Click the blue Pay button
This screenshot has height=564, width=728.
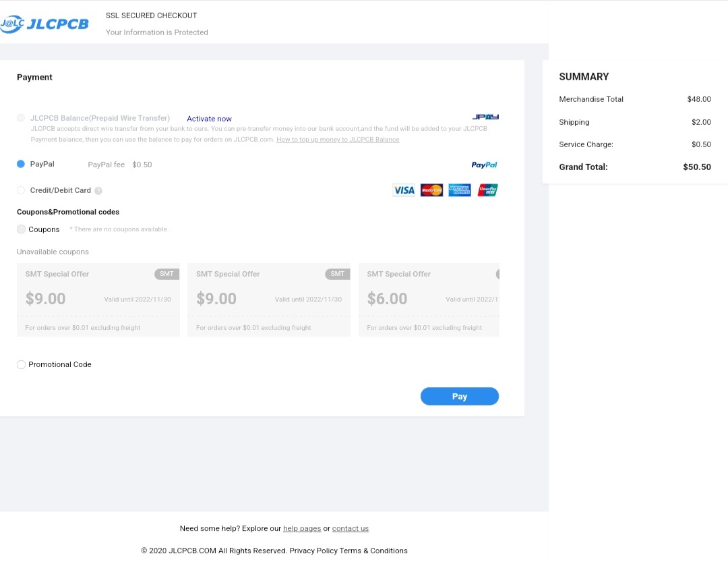click(x=460, y=396)
